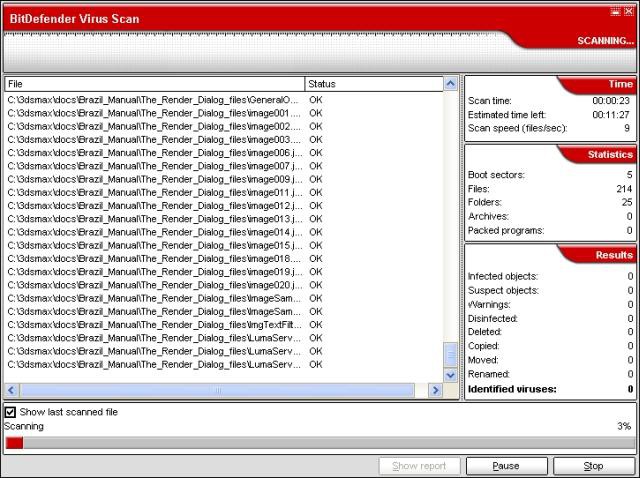Click the Identified viruses result line
This screenshot has width=640, height=478.
pos(549,389)
